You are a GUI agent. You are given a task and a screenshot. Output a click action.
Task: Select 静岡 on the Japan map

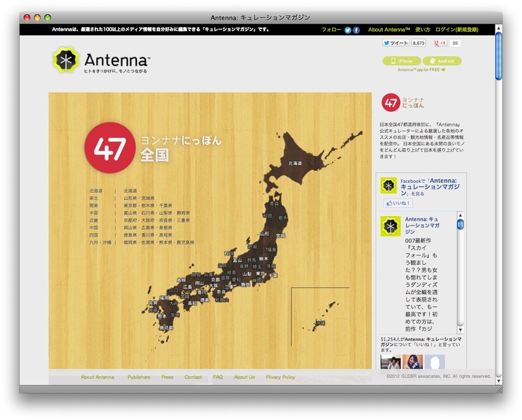pyautogui.click(x=245, y=285)
